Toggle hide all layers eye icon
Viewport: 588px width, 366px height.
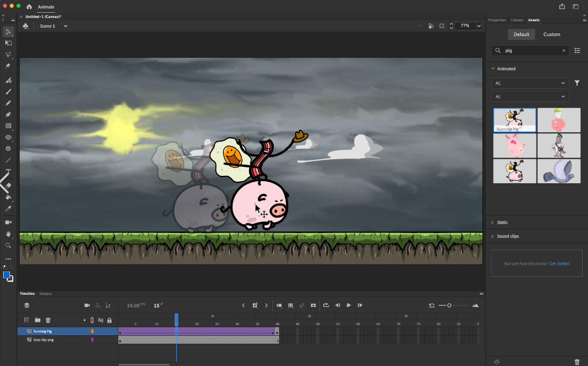100,320
